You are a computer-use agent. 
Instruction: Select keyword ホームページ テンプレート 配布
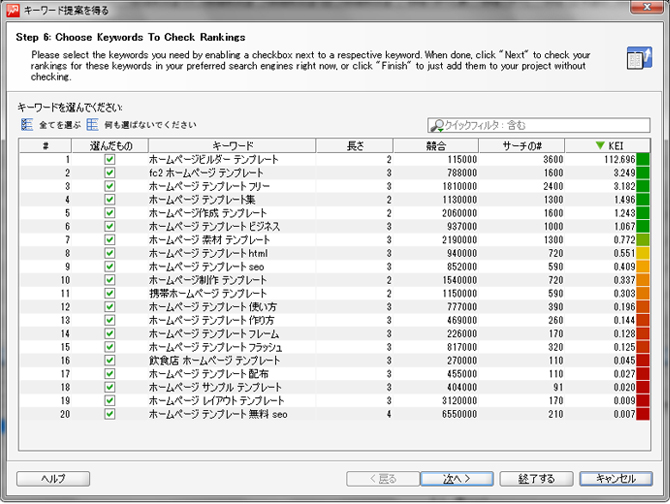tap(209, 374)
